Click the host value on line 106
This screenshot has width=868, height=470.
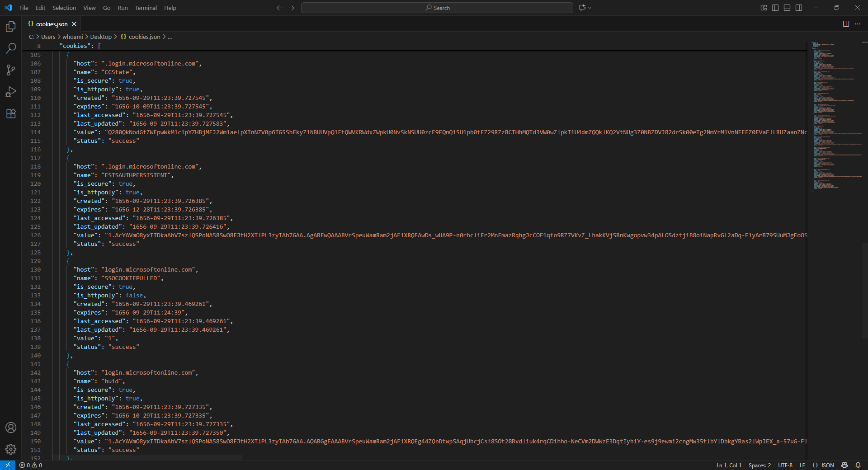150,64
